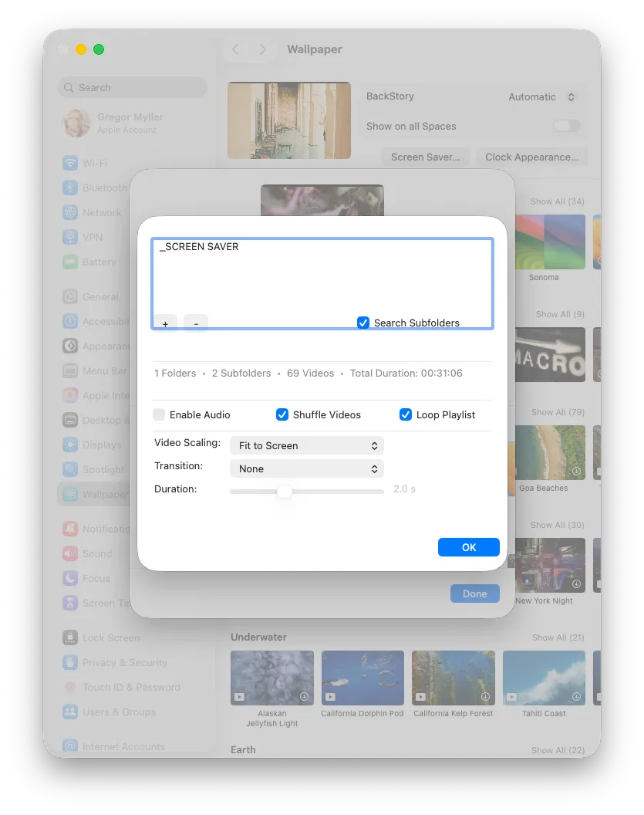Open the BackStory Automatic popup menu
The height and width of the screenshot is (815, 644).
[x=542, y=96]
